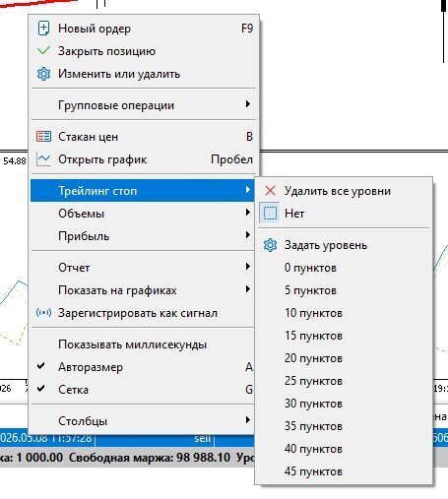Click the Свободная маржа status bar text
The height and width of the screenshot is (499, 448).
pyautogui.click(x=150, y=458)
